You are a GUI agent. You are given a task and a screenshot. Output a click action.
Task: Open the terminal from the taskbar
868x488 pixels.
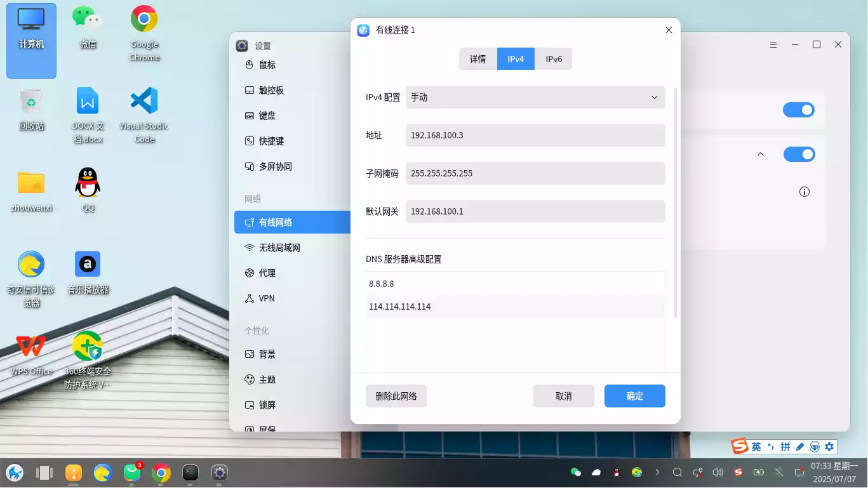click(x=190, y=472)
